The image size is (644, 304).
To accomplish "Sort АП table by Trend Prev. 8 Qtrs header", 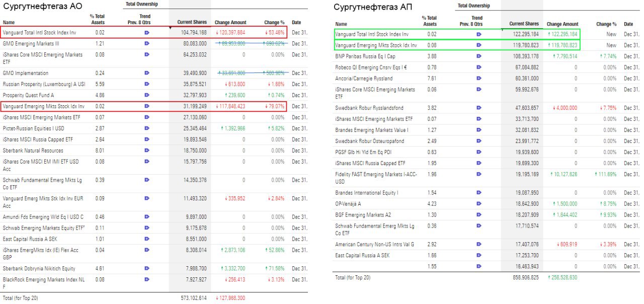I will pos(471,21).
